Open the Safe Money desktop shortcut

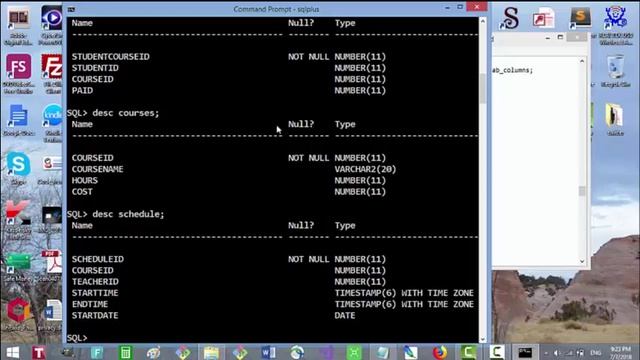coord(18,266)
